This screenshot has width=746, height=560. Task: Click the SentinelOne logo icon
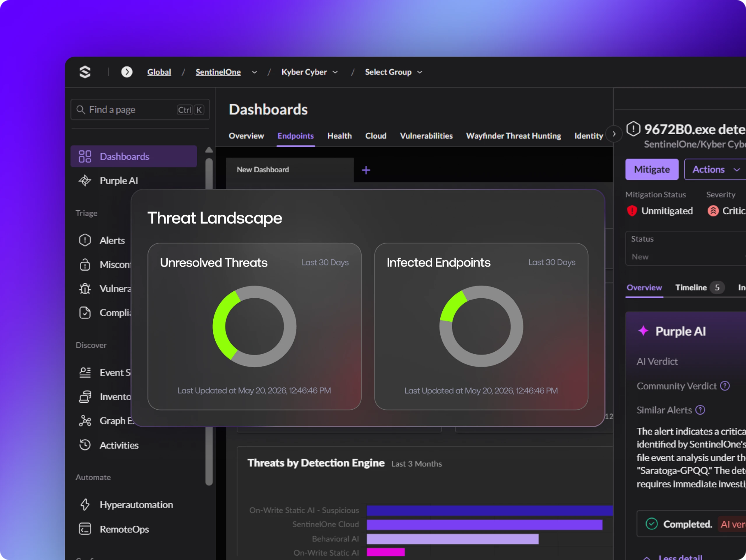tap(85, 72)
